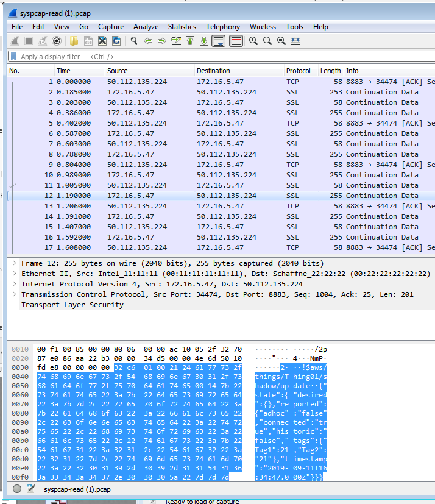Reset text to normal size icon
Image resolution: width=435 pixels, height=504 pixels.
tap(281, 41)
